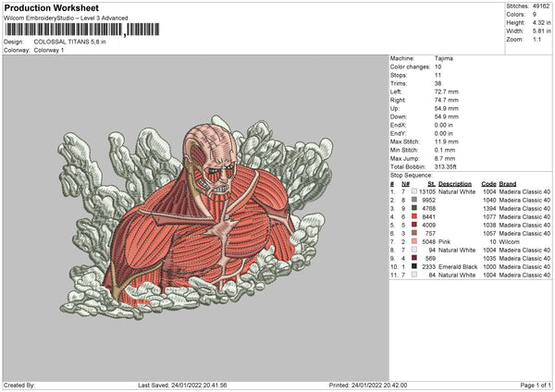
Task: Click the 'Up:' label
Action: click(x=395, y=108)
